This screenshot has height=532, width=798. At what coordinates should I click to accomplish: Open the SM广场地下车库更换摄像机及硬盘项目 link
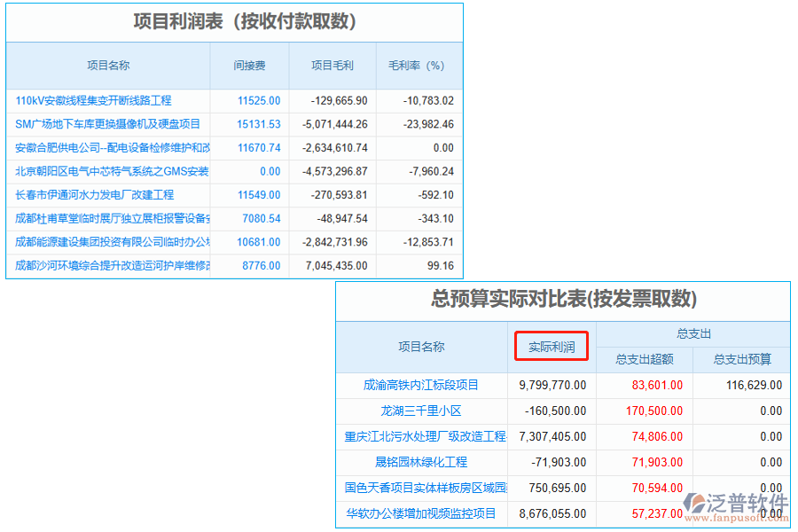coord(108,124)
